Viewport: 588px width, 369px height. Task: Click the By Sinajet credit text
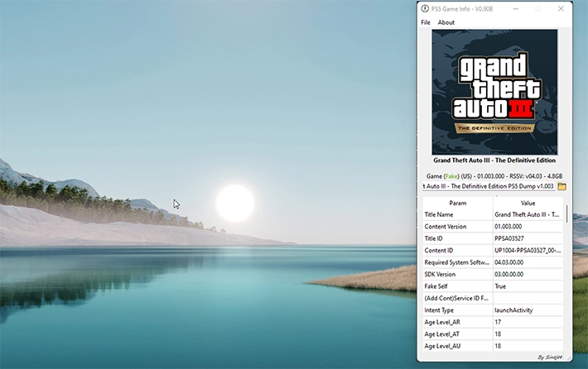550,357
